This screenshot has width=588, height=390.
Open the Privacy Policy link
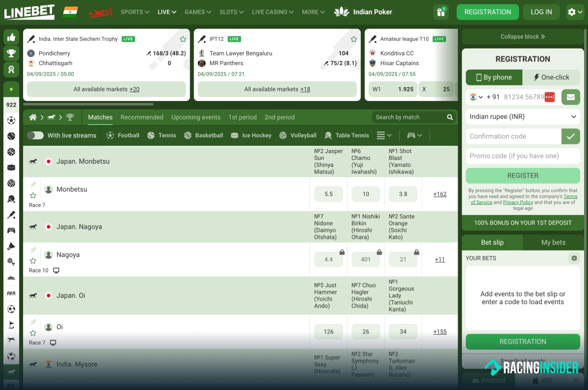[518, 202]
